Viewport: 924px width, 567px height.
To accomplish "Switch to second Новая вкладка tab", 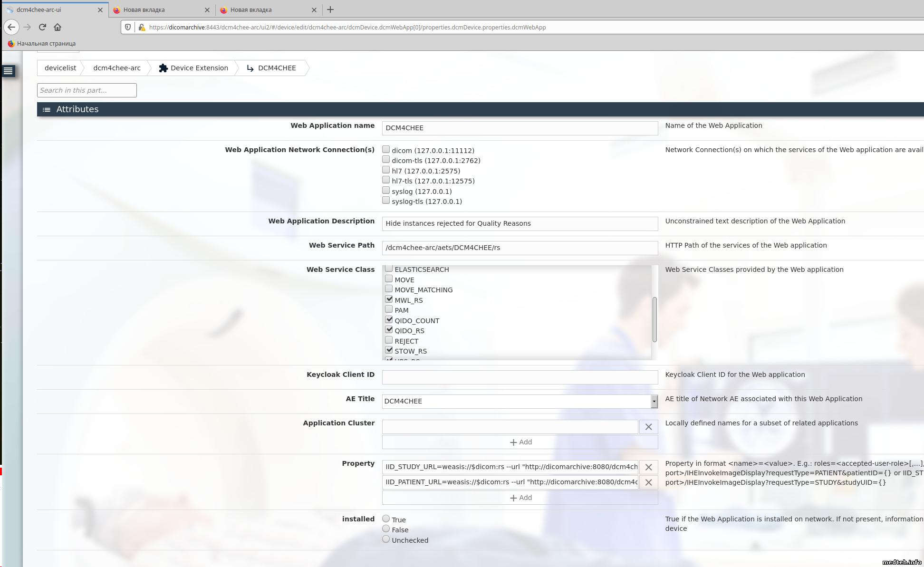I will [x=251, y=10].
